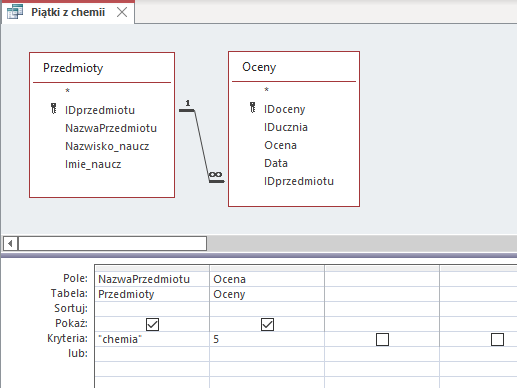Select the Imie_naucz field
This screenshot has height=388, width=517.
[93, 164]
